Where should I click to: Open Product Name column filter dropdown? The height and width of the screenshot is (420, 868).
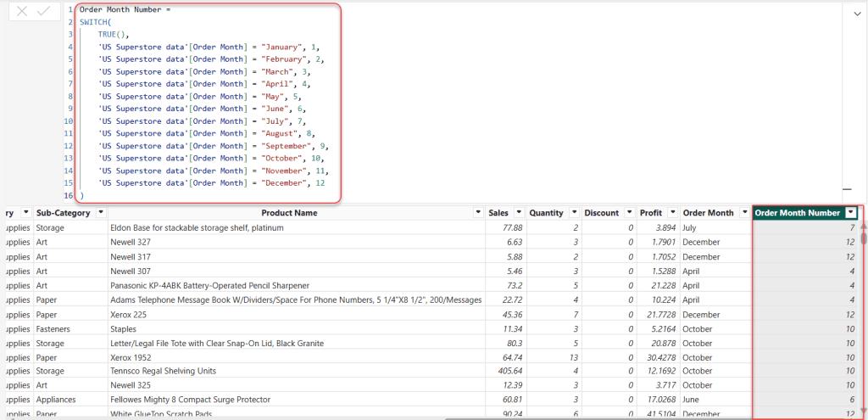pos(478,213)
